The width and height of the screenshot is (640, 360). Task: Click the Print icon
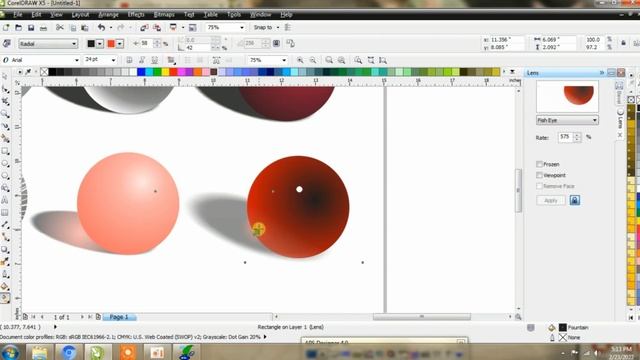tap(43, 28)
